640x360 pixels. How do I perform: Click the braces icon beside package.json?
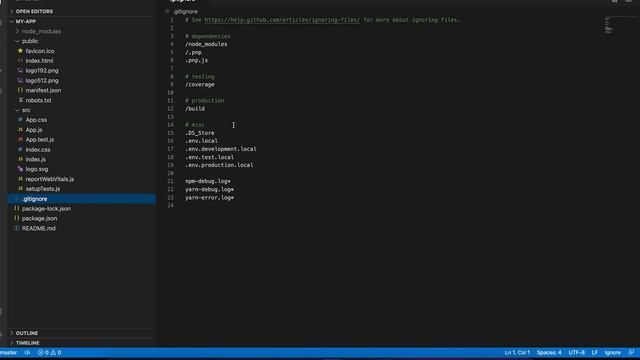(x=16, y=218)
